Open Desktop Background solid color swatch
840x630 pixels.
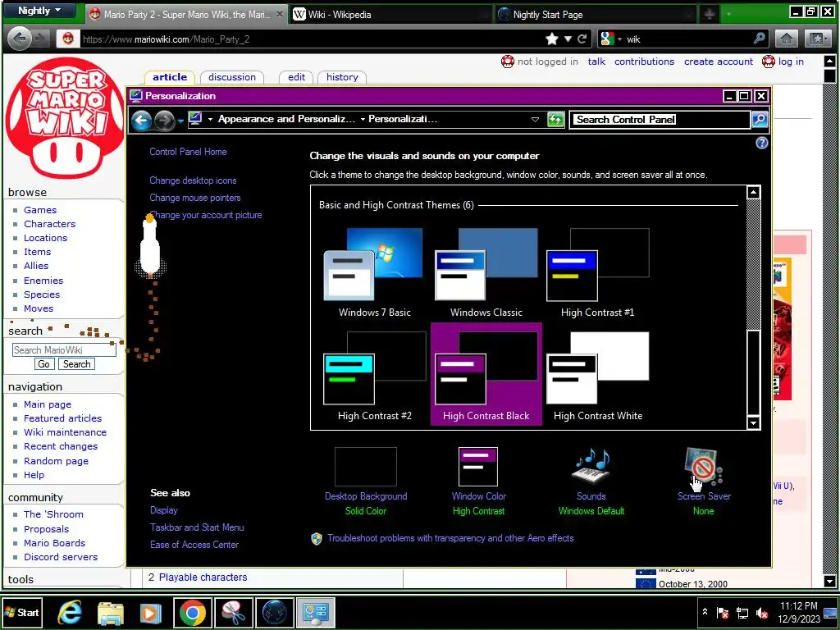(x=366, y=467)
